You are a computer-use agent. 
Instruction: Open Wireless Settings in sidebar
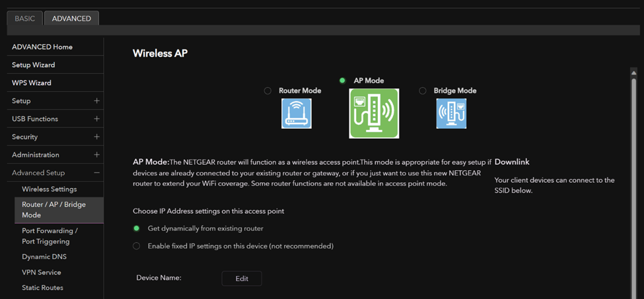[x=50, y=189]
